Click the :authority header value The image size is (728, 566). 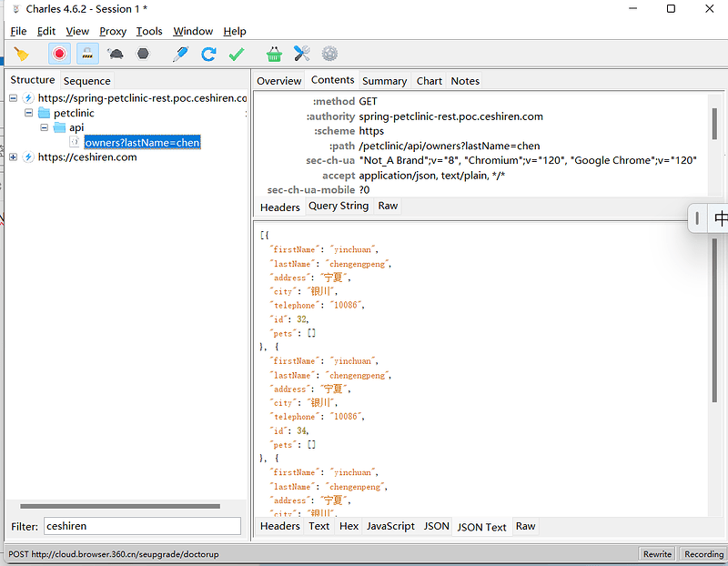[x=450, y=116]
